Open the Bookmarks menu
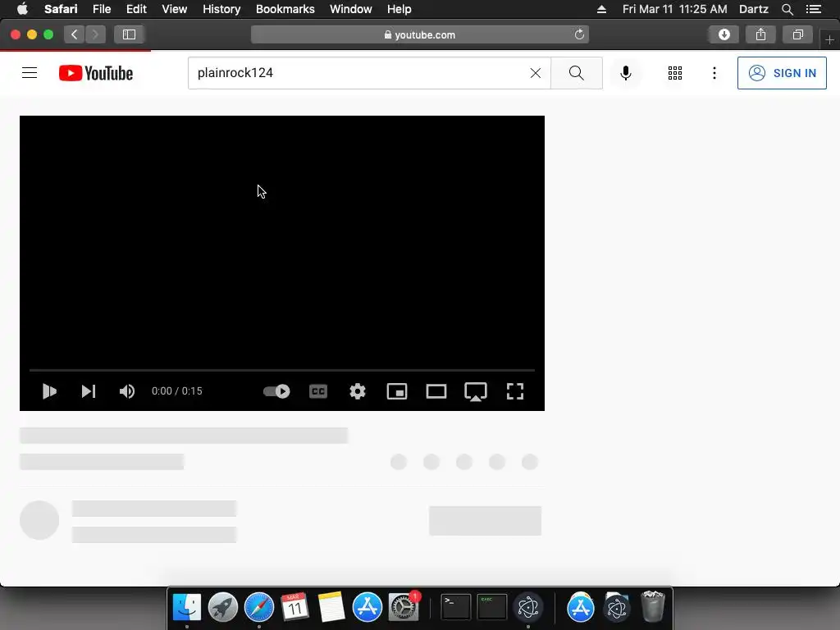 [285, 9]
